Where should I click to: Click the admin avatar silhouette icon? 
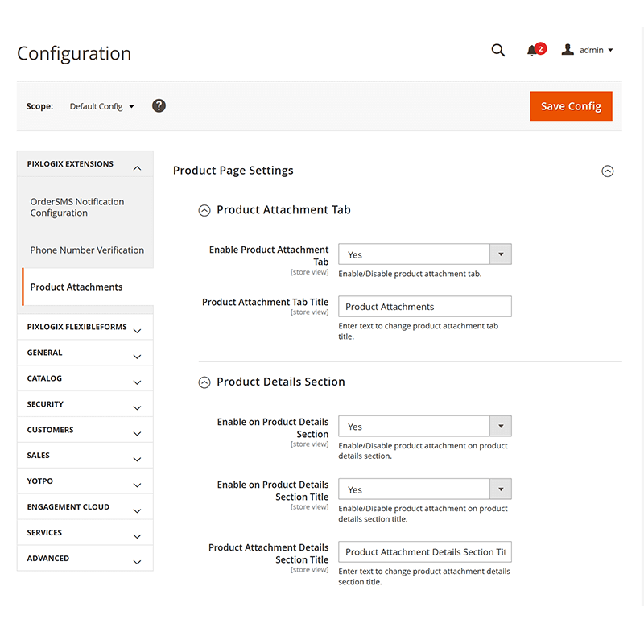click(568, 49)
